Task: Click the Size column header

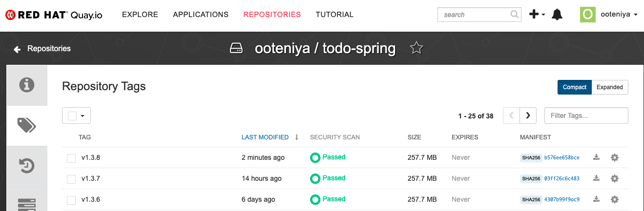Action: coord(415,137)
